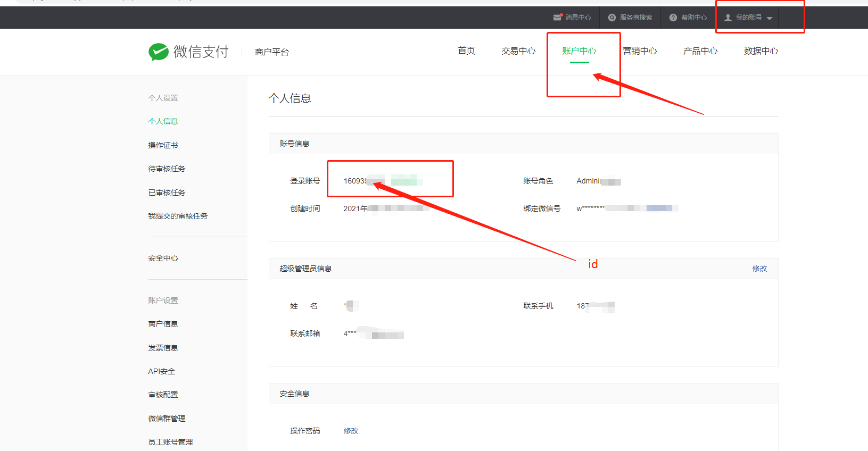Open the message center envelope icon

(x=558, y=18)
